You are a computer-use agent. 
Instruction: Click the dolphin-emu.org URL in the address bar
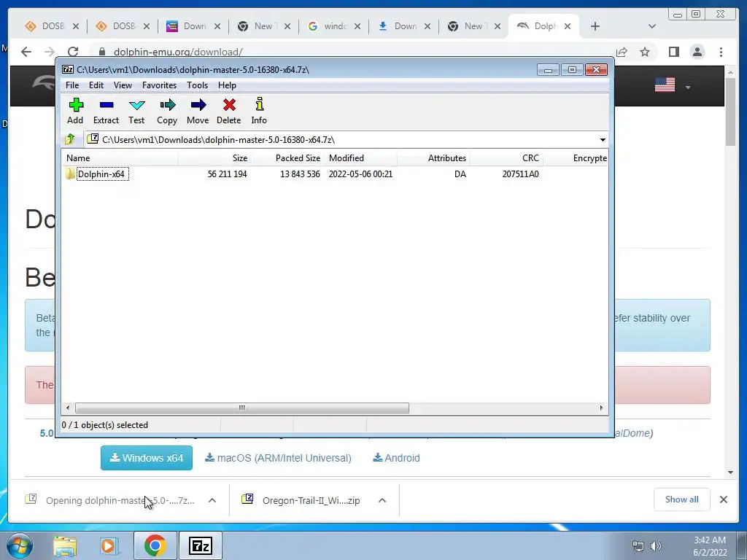(x=178, y=52)
